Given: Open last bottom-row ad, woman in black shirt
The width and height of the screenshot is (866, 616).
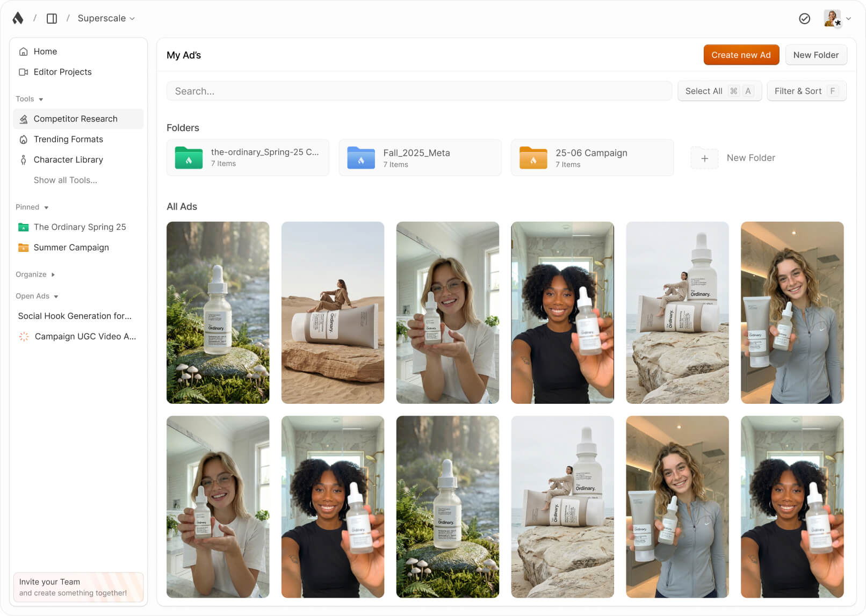Looking at the screenshot, I should pyautogui.click(x=792, y=507).
